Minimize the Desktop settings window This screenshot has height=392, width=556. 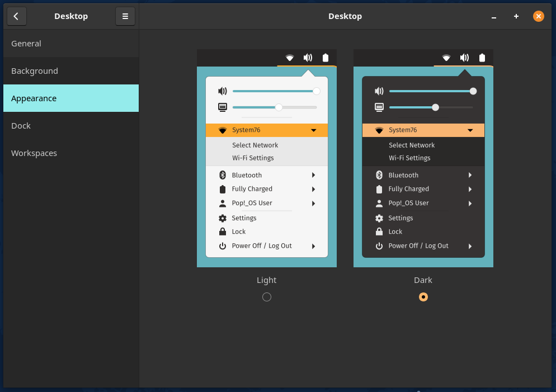493,16
